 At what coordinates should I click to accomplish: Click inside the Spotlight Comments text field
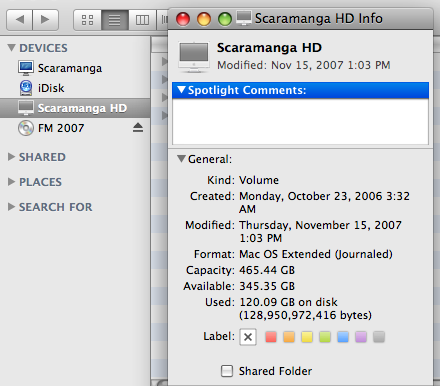coord(300,122)
